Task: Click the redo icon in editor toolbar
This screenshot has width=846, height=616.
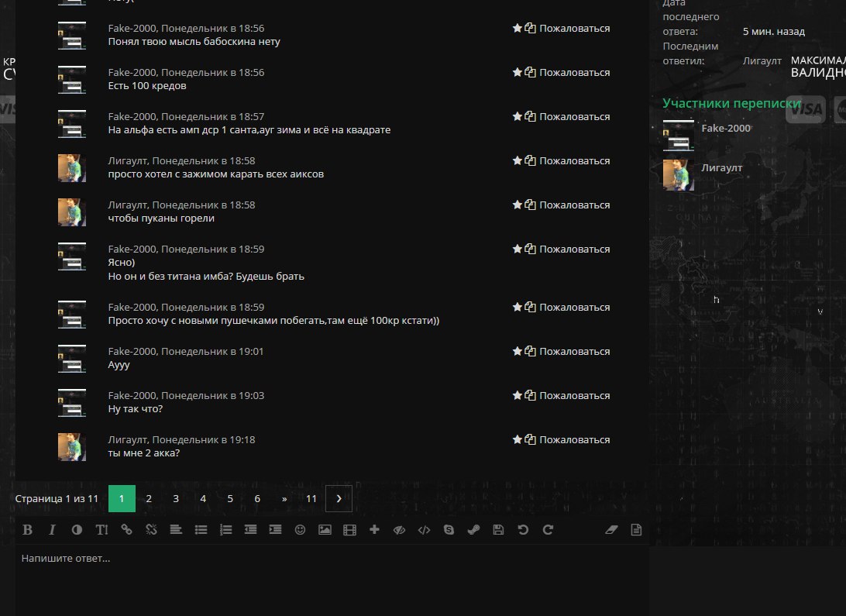Action: 548,530
